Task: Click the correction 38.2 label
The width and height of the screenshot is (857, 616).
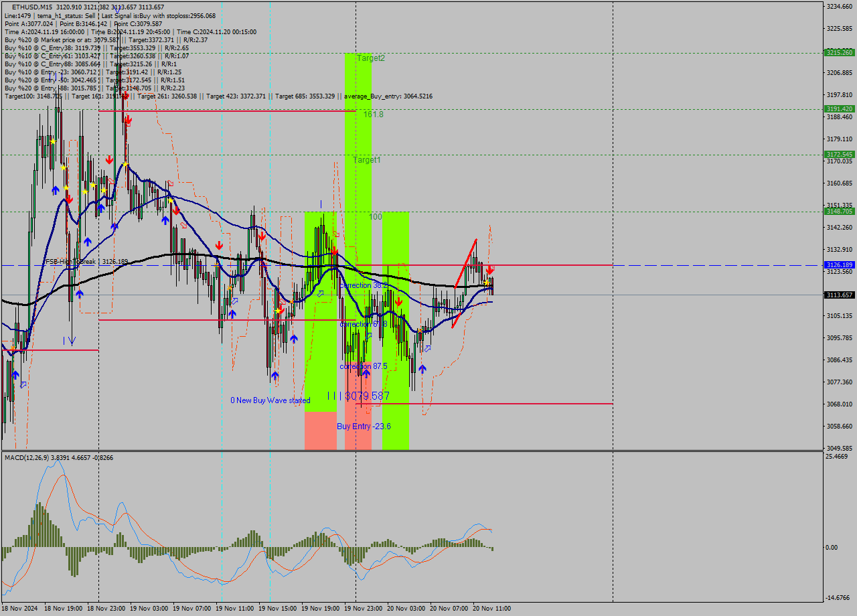Action: point(364,285)
